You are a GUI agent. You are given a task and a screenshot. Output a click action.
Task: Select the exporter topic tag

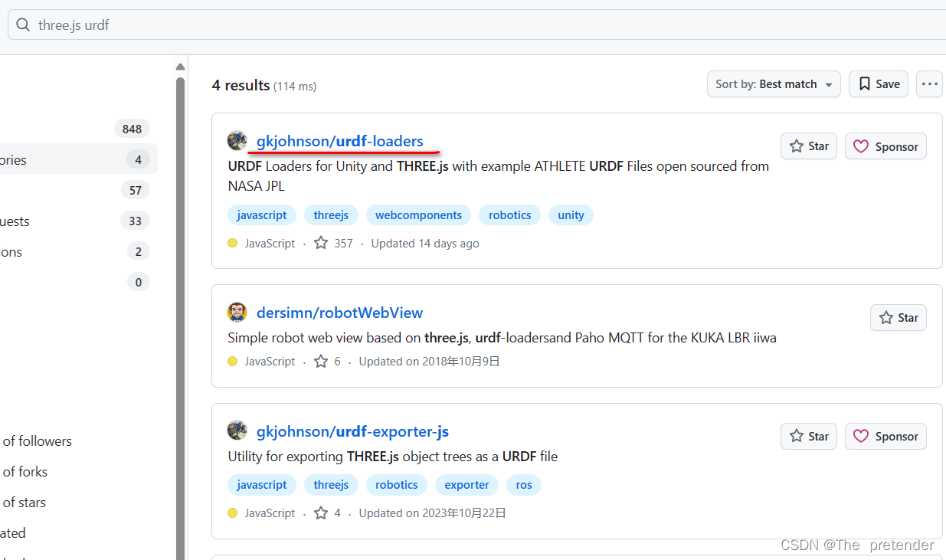tap(467, 485)
